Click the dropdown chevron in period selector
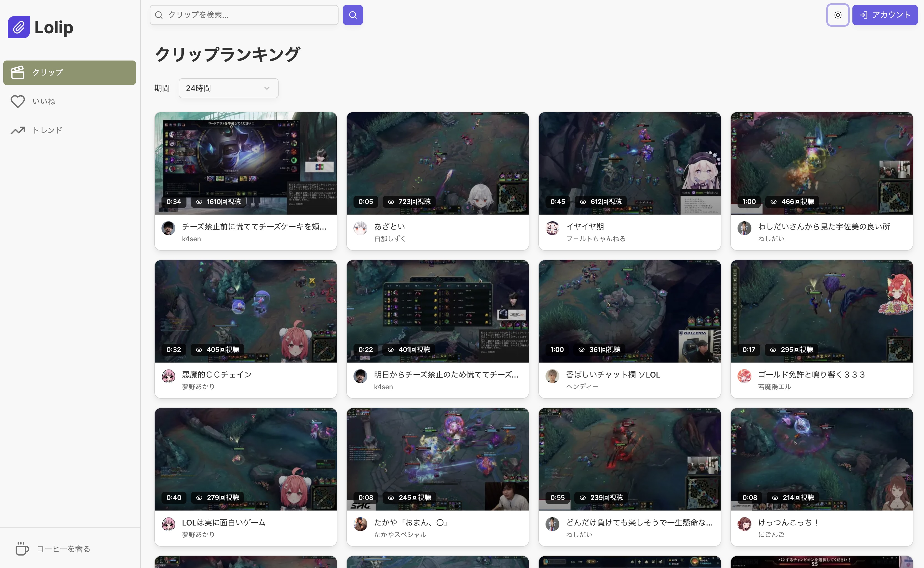Image resolution: width=924 pixels, height=568 pixels. point(267,88)
